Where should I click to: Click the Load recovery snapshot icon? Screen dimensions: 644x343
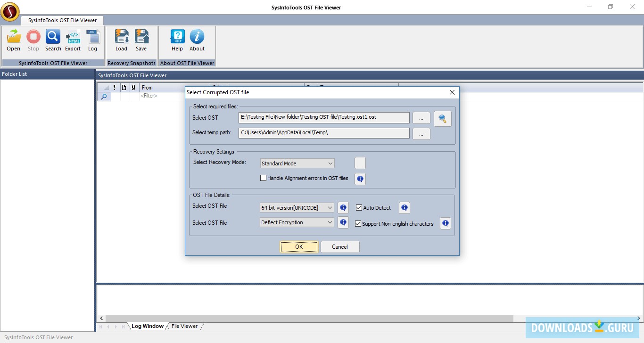click(122, 40)
